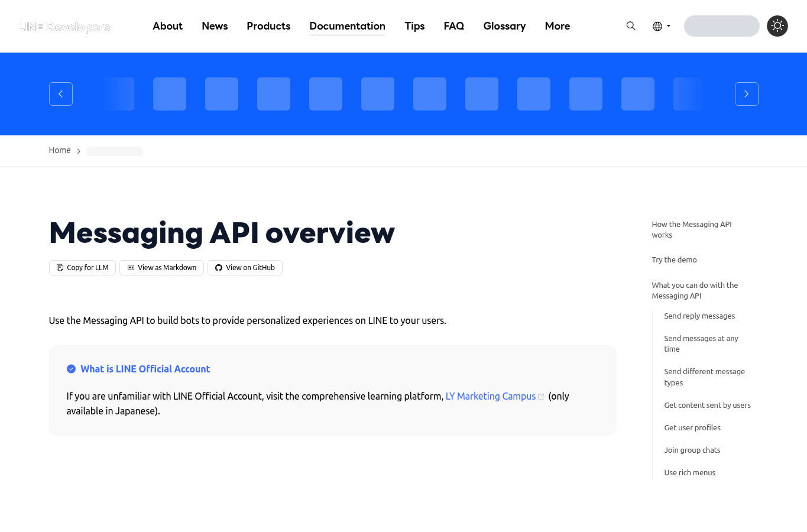807x532 pixels.
Task: Click the LINE Developers logo
Action: pos(65,27)
